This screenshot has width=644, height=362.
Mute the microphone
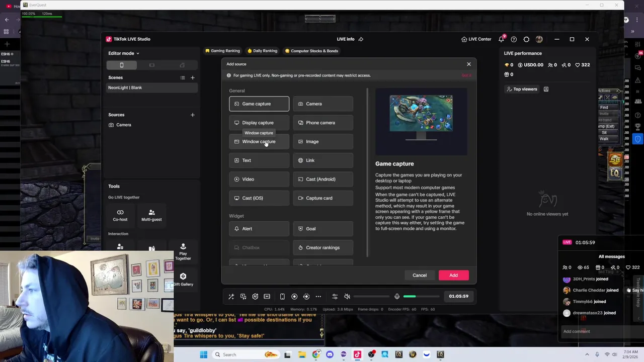pos(397,297)
